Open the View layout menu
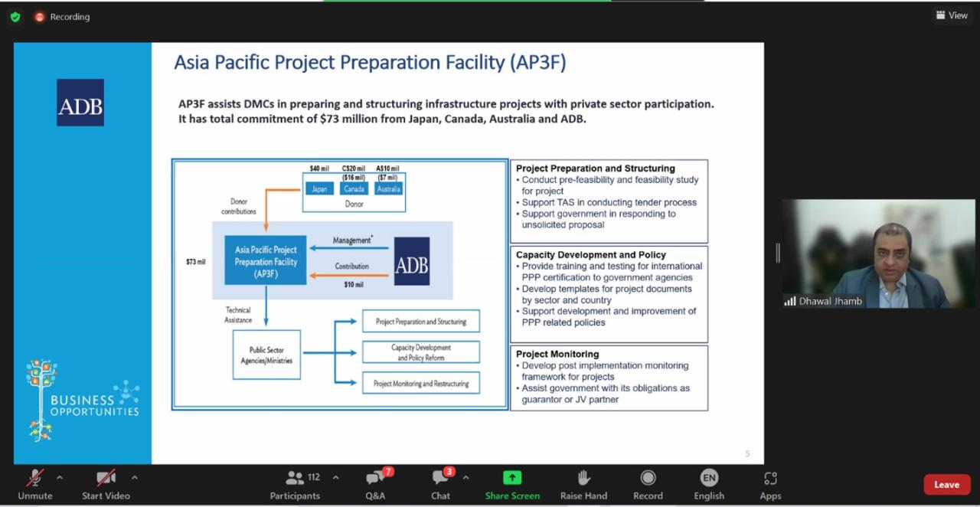980x507 pixels. click(952, 15)
